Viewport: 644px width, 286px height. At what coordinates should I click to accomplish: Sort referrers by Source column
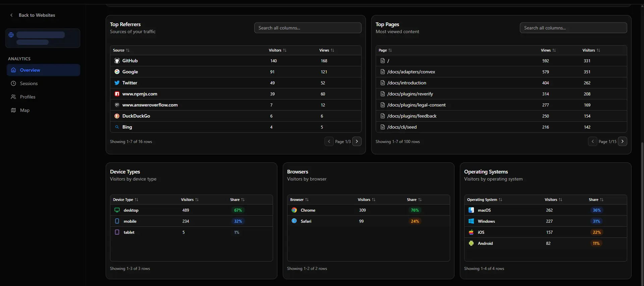[121, 50]
